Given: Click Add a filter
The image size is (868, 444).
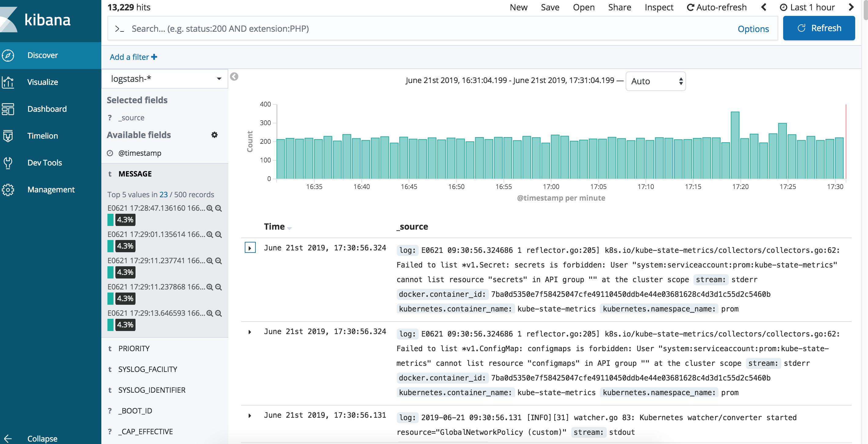Looking at the screenshot, I should point(133,57).
